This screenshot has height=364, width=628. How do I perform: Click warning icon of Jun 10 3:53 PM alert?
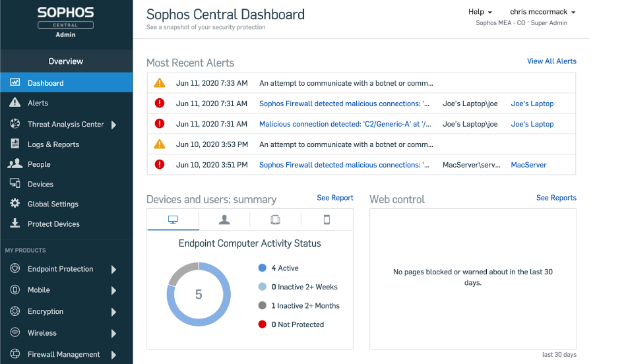[160, 144]
